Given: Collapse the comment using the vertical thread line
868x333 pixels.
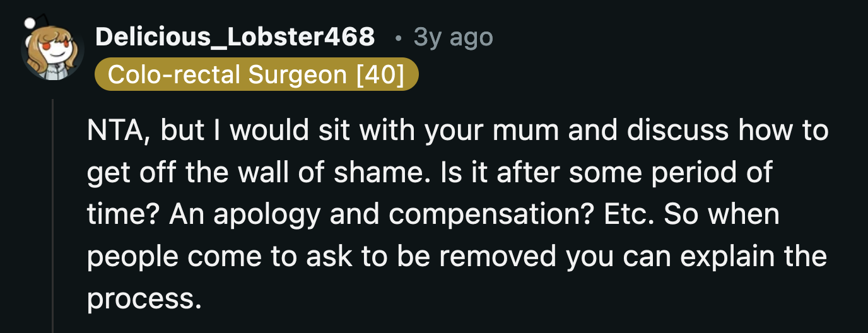Looking at the screenshot, I should coord(53,214).
